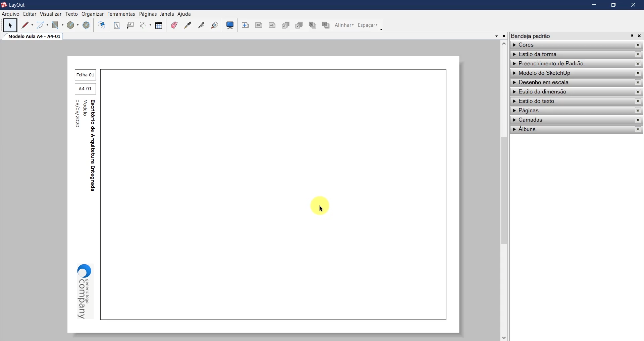This screenshot has height=341, width=644.
Task: Open the Visualizar menu
Action: click(51, 14)
